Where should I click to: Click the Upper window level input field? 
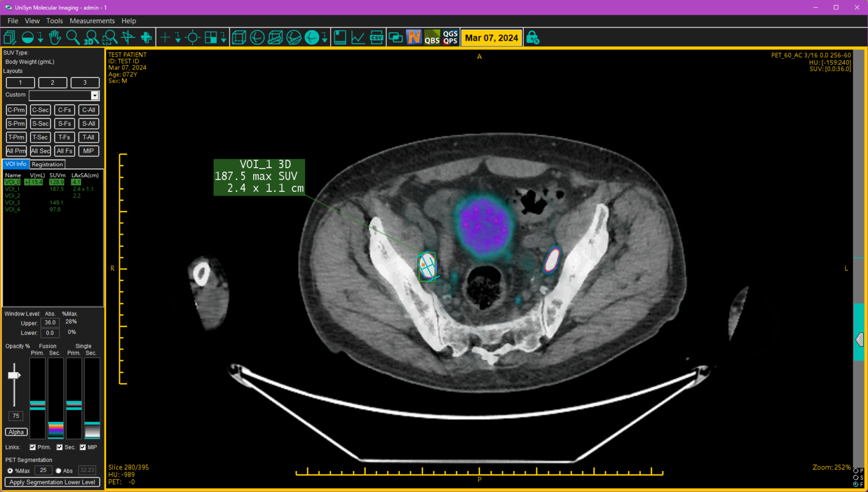pyautogui.click(x=50, y=322)
